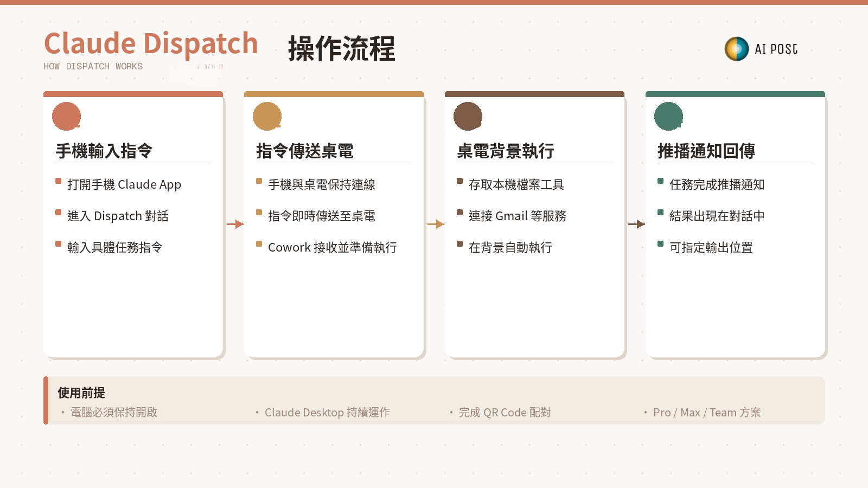Click the AI POST circular logo icon
This screenshot has height=488, width=868.
(736, 49)
